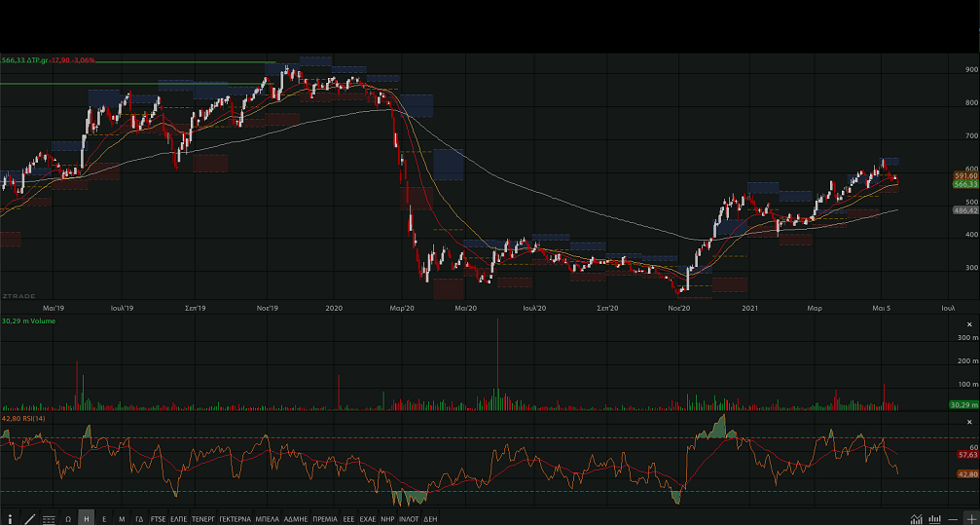
Task: Open the data table grid icon
Action: [x=49, y=519]
